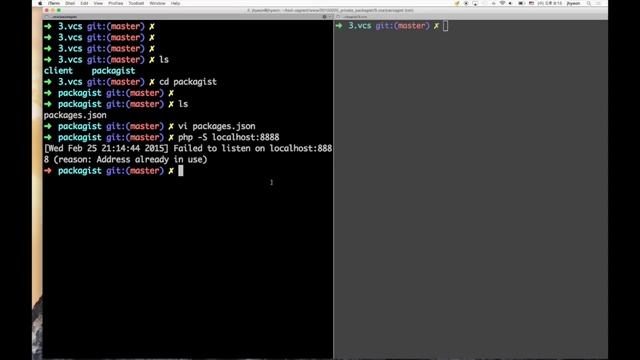Click '(reason: Address already in use)' text
640x360 pixels.
pos(130,160)
